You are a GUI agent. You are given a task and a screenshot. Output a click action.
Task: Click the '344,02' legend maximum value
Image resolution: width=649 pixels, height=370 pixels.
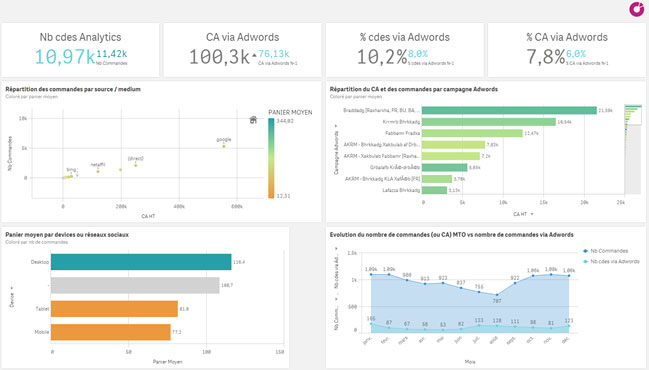point(285,121)
